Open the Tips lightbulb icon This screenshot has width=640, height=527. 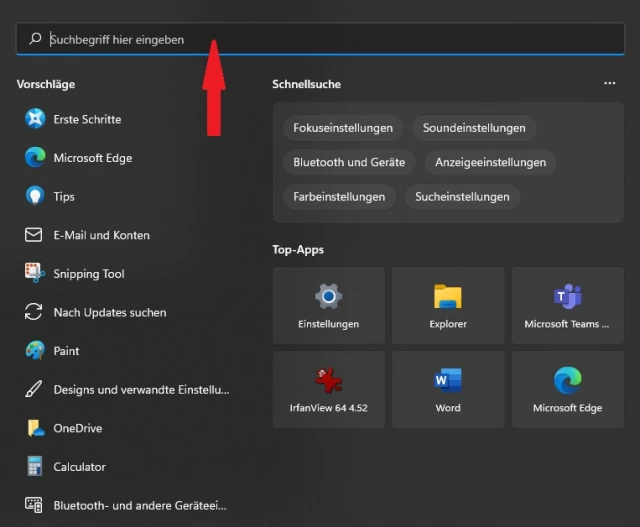click(x=35, y=196)
